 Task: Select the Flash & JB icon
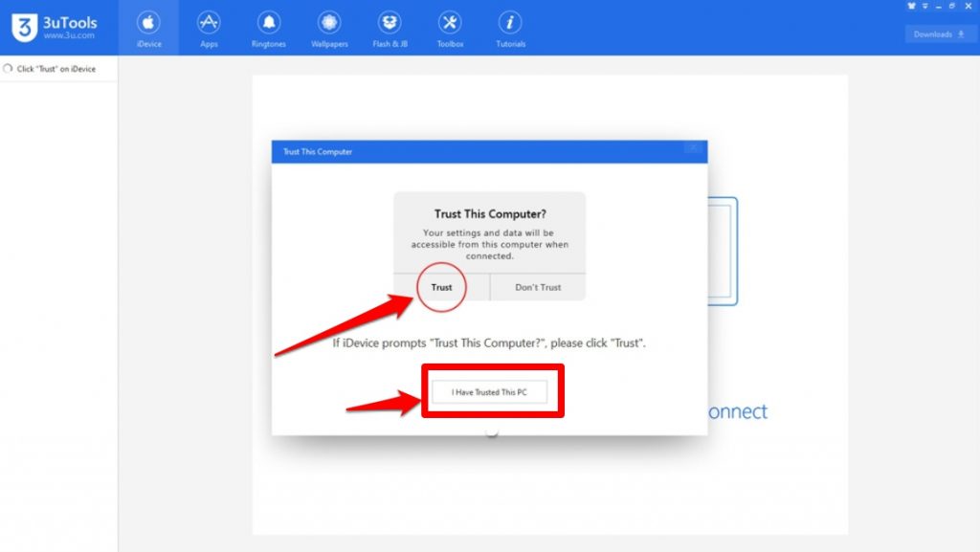coord(390,28)
